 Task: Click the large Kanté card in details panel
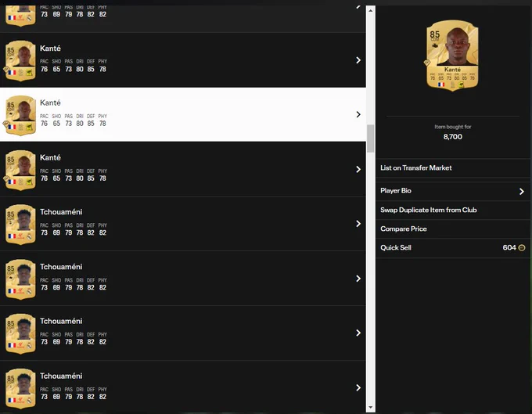point(452,56)
